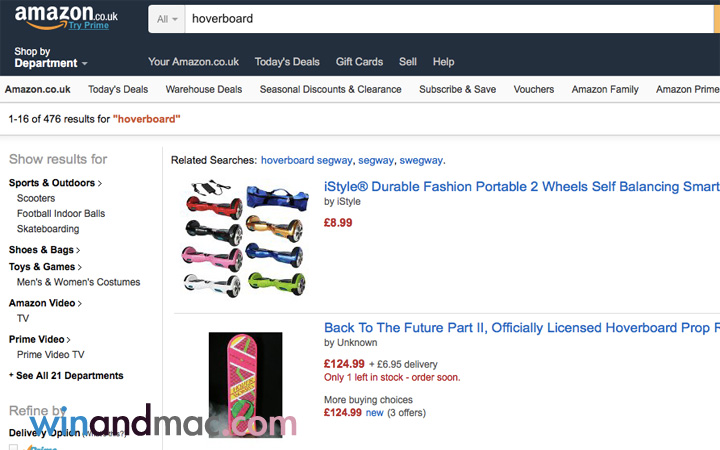Viewport: 720px width, 450px height.
Task: Click the swegway related search link
Action: coord(420,160)
